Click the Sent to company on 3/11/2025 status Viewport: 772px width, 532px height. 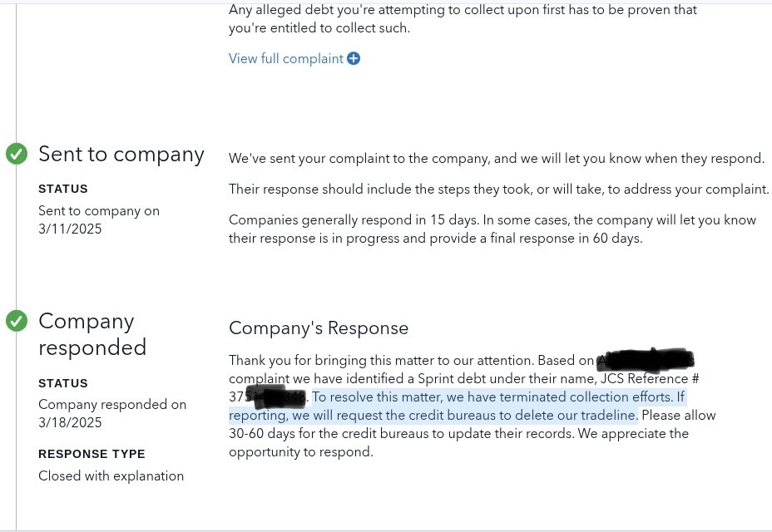99,220
